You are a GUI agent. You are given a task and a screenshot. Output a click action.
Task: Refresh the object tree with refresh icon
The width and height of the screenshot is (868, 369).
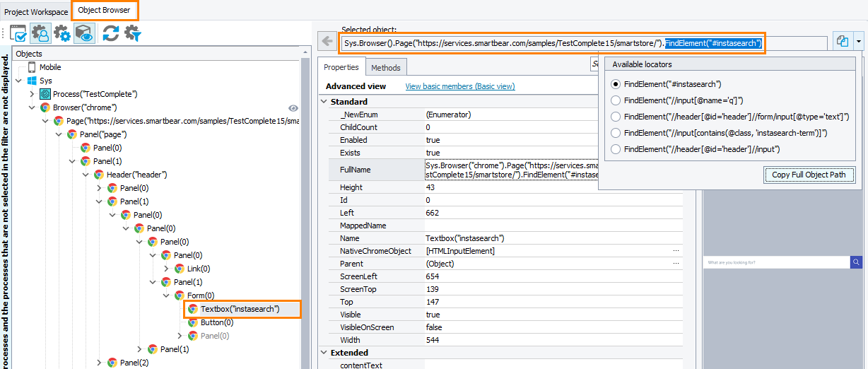pyautogui.click(x=110, y=33)
